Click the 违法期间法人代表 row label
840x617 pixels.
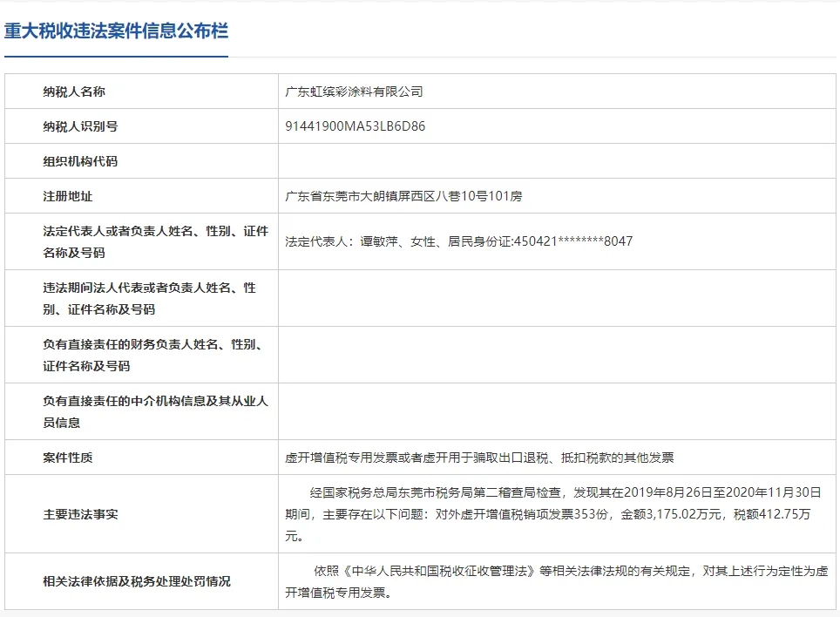coord(149,298)
